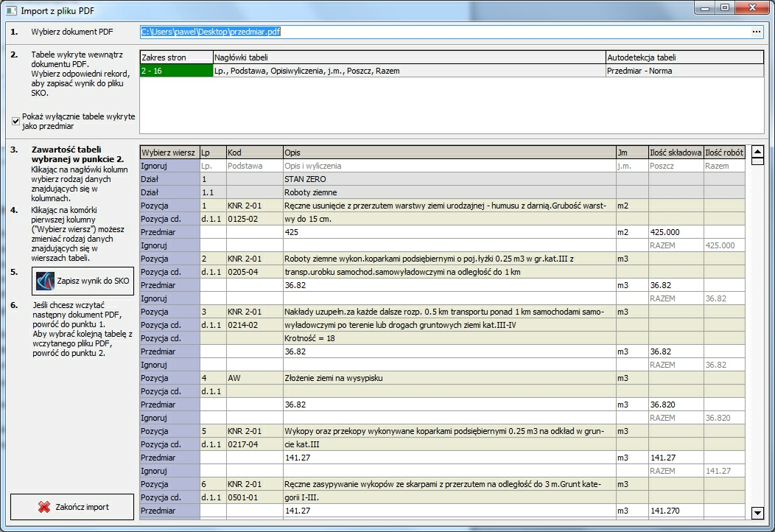Click the description cell 425
Screen dimensions: 775x532
coord(449,232)
